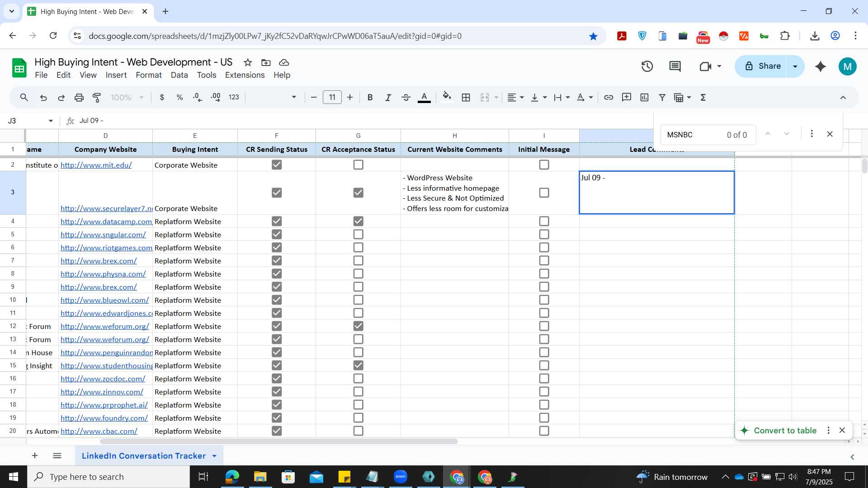868x488 pixels.
Task: Check CR Acceptance Status for sngular row
Action: [x=359, y=235]
